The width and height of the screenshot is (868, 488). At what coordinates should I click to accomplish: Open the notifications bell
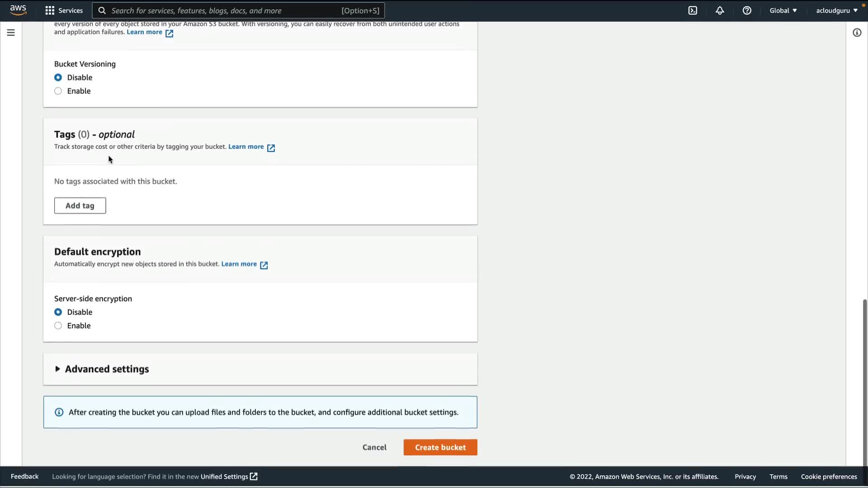720,10
